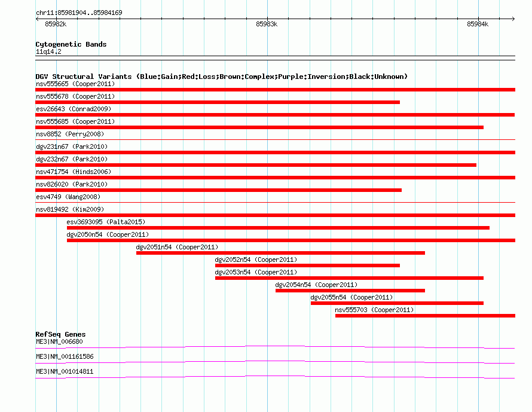Click the red bar under nsv555685
The height and width of the screenshot is (412, 532).
[259, 127]
